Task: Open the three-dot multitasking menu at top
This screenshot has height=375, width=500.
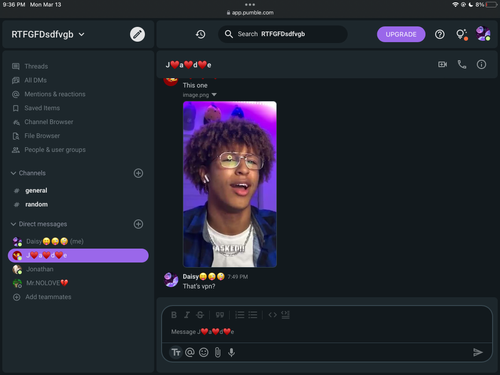Action: click(250, 5)
